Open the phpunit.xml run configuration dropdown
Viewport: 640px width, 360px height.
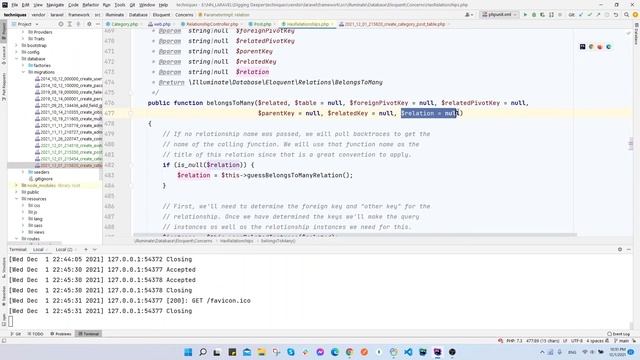pyautogui.click(x=499, y=15)
